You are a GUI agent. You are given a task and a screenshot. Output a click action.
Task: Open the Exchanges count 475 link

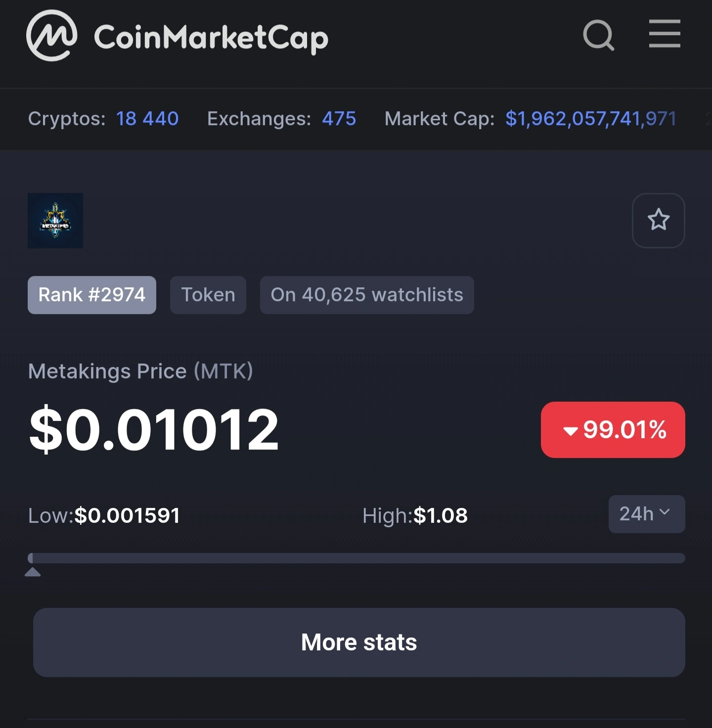tap(339, 119)
